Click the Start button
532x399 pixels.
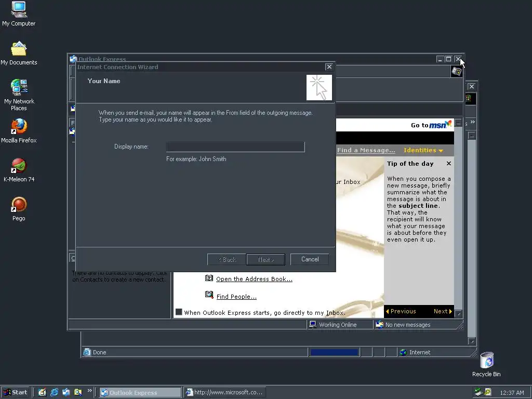[15, 392]
